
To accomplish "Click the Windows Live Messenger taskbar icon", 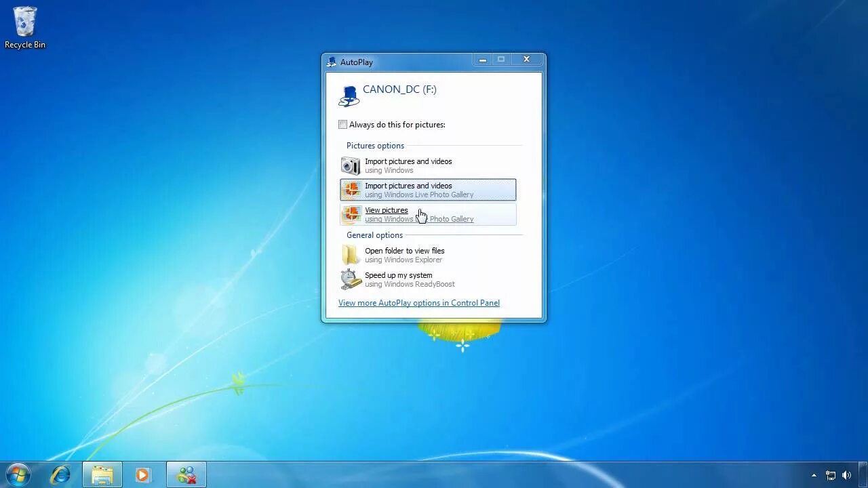I will point(186,474).
